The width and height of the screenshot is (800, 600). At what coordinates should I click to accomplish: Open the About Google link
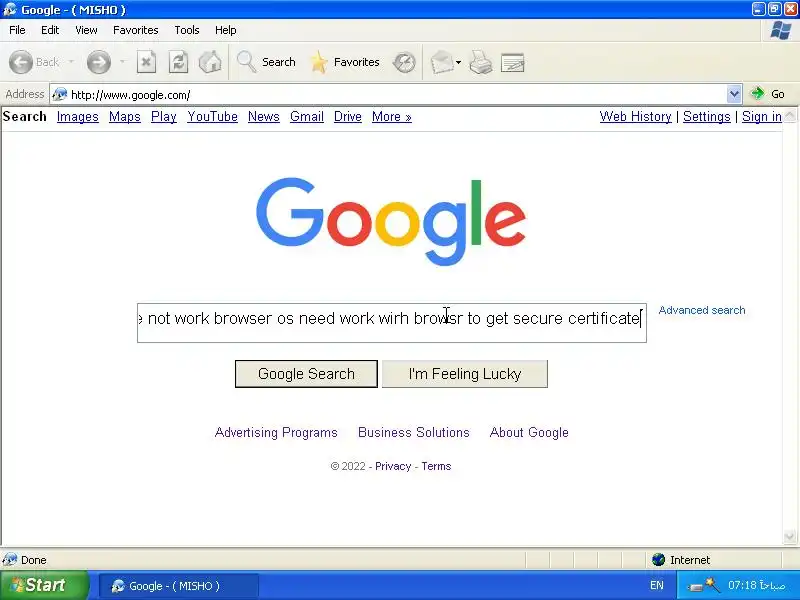pos(529,433)
